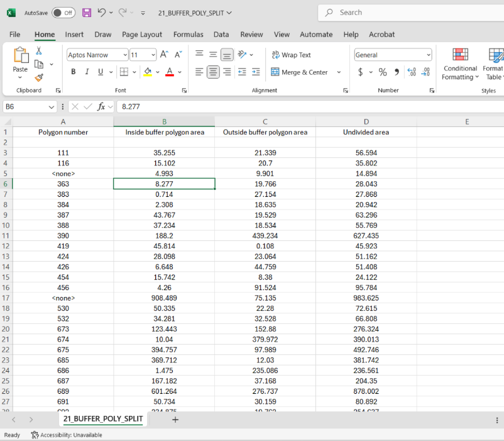504x441 pixels.
Task: Add a new sheet with plus button
Action: (x=175, y=420)
